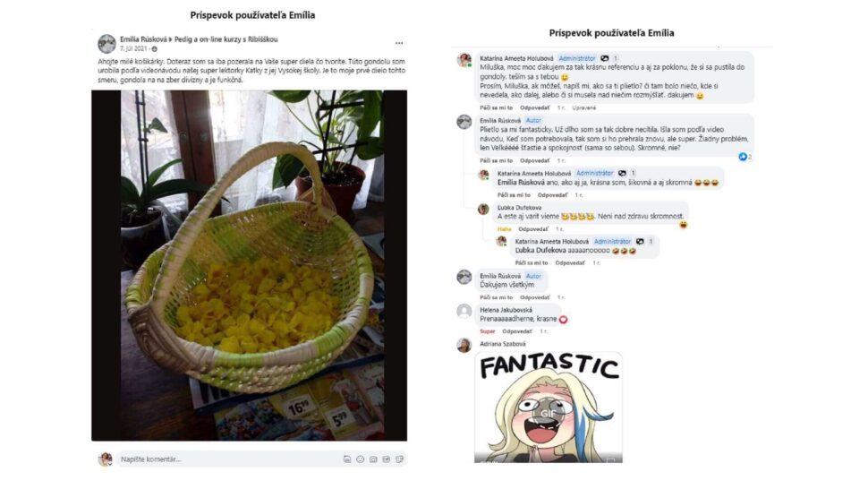Viewport: 868px width, 489px height.
Task: Click the public audience globe icon by date
Action: (155, 48)
